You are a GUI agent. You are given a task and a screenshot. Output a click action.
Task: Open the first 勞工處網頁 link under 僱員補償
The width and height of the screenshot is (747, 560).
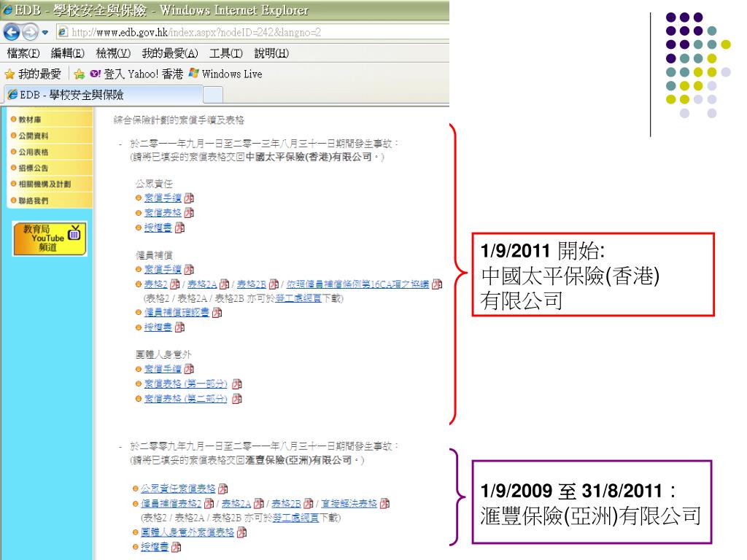[x=298, y=298]
